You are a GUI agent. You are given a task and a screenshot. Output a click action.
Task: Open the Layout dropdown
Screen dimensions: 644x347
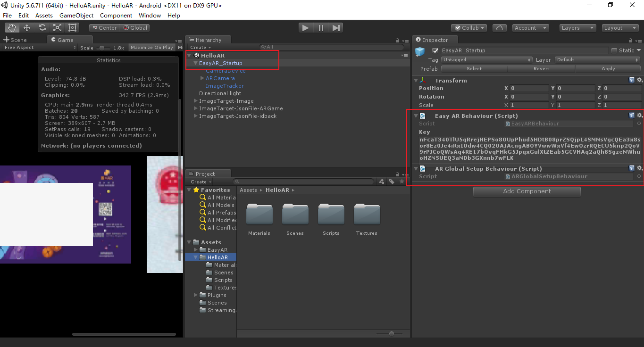click(620, 28)
